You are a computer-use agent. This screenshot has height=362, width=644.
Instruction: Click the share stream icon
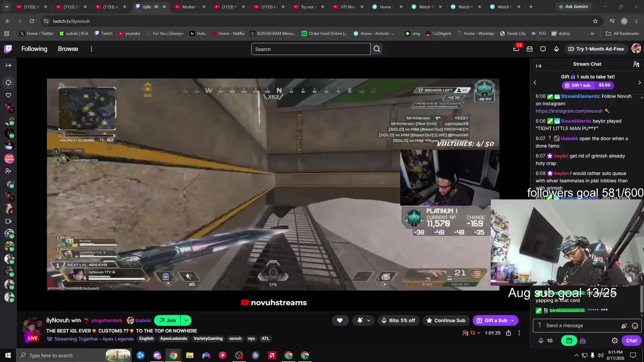[x=508, y=333]
